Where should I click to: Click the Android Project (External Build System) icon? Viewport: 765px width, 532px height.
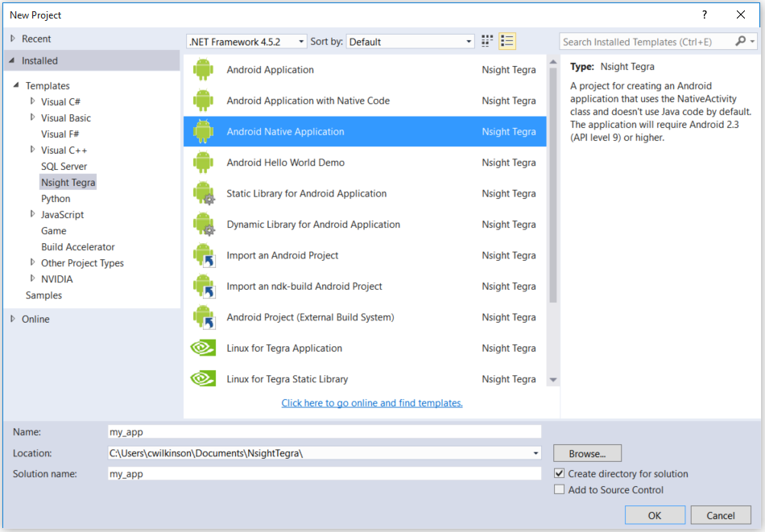tap(204, 317)
